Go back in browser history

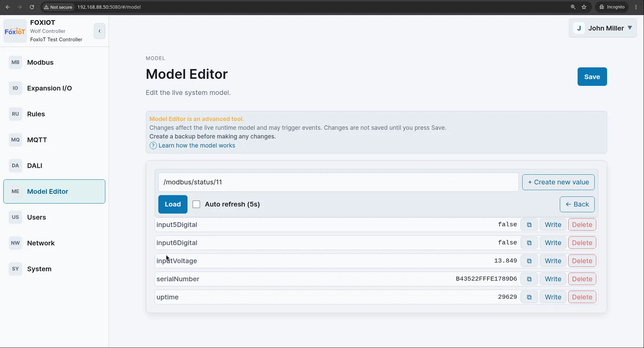(8, 7)
